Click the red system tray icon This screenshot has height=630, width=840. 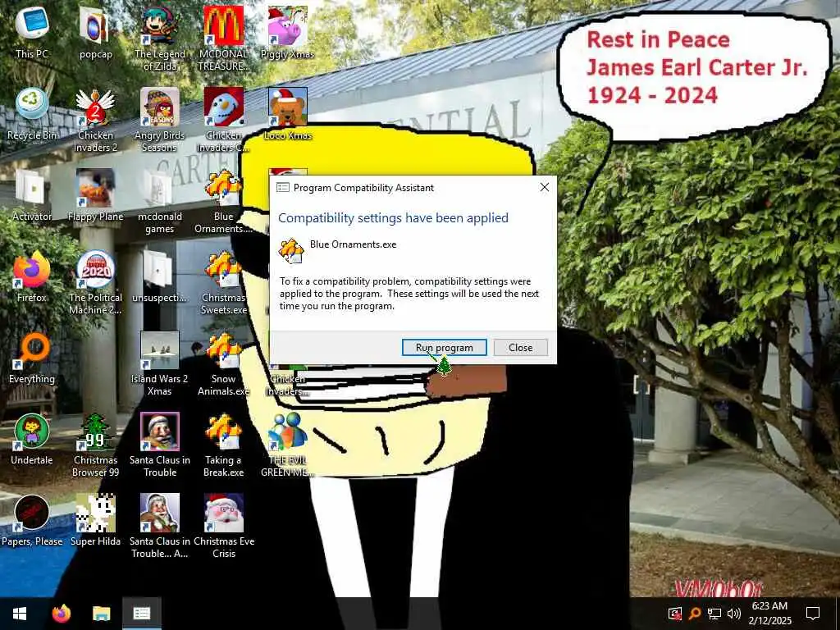click(675, 614)
